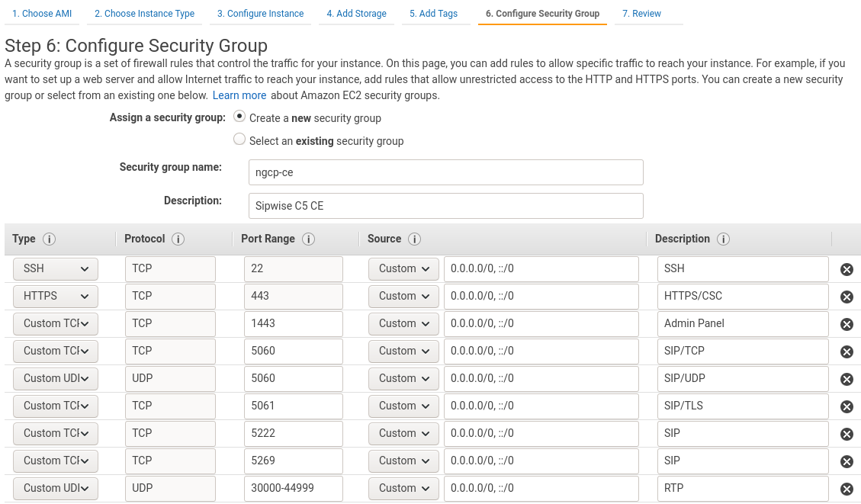Click the Description field containing 'Sipwise C5 CE'
861x504 pixels.
tap(445, 205)
